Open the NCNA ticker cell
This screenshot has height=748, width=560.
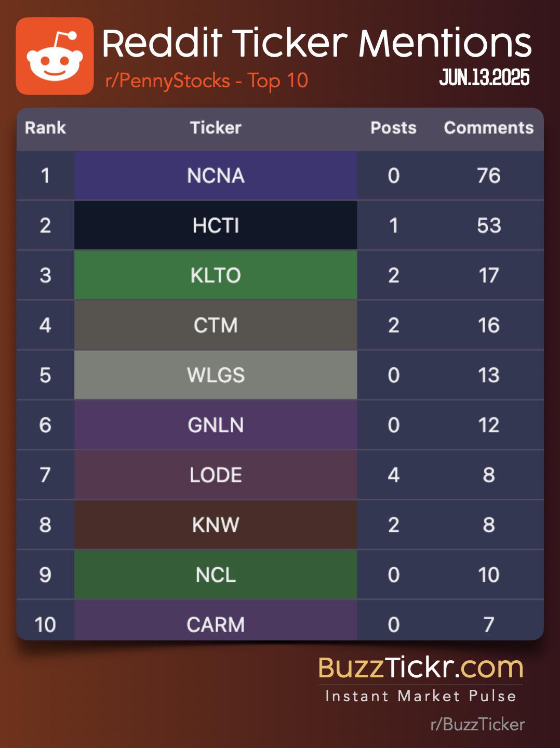pos(216,176)
